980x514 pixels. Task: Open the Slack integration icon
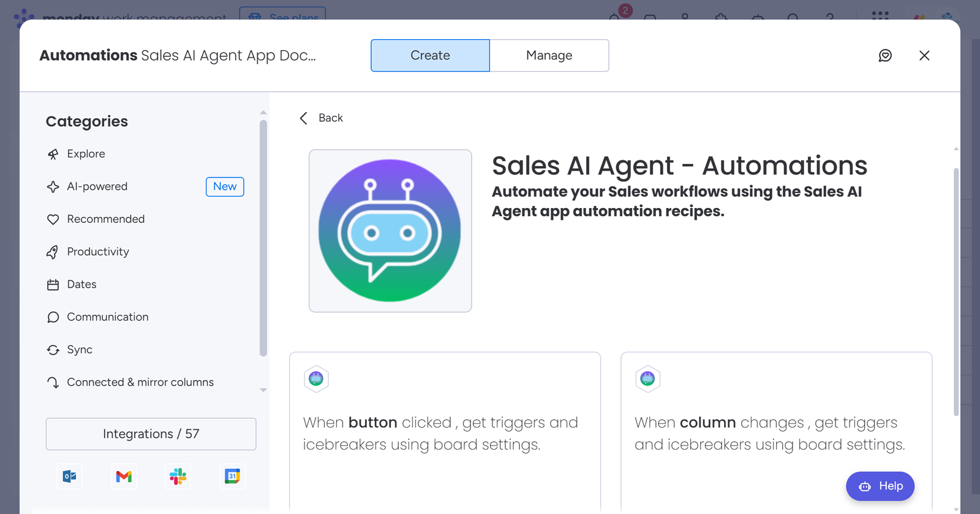(178, 476)
